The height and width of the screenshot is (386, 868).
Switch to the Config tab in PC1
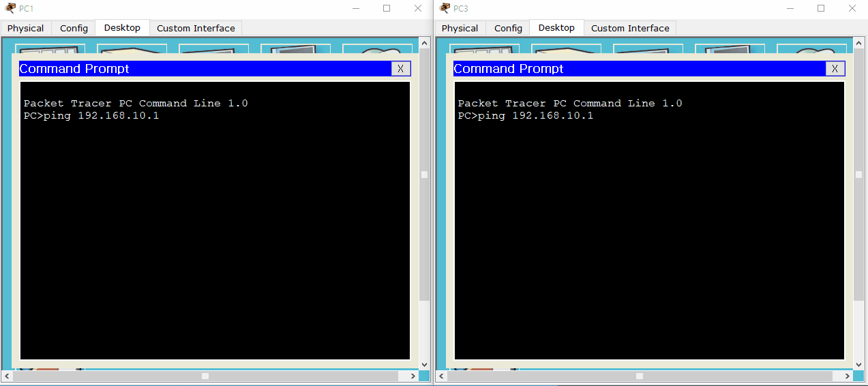(74, 28)
